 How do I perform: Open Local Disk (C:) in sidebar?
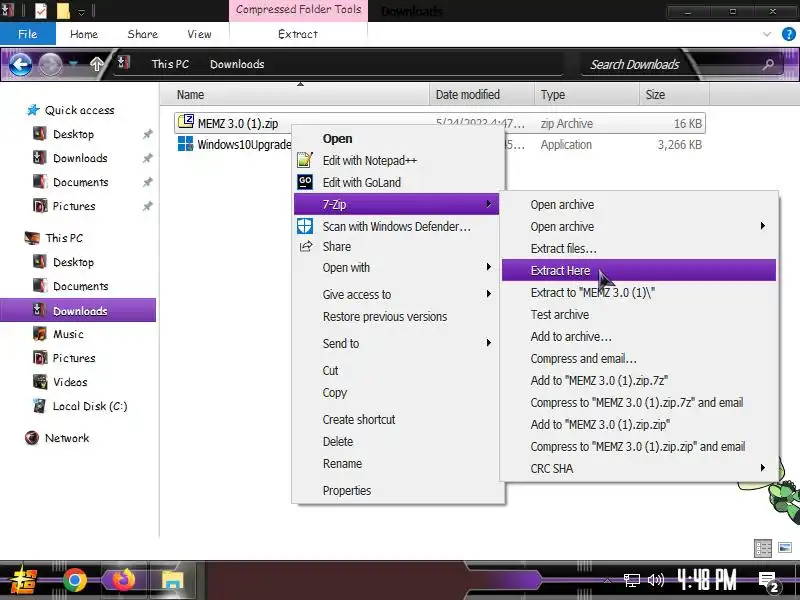coord(90,406)
